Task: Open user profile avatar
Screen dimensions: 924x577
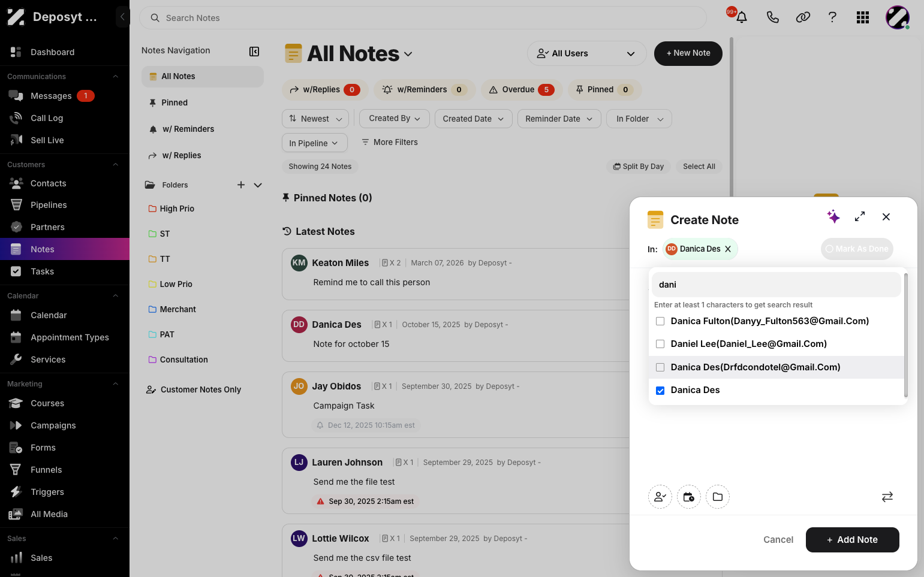Action: click(x=898, y=17)
